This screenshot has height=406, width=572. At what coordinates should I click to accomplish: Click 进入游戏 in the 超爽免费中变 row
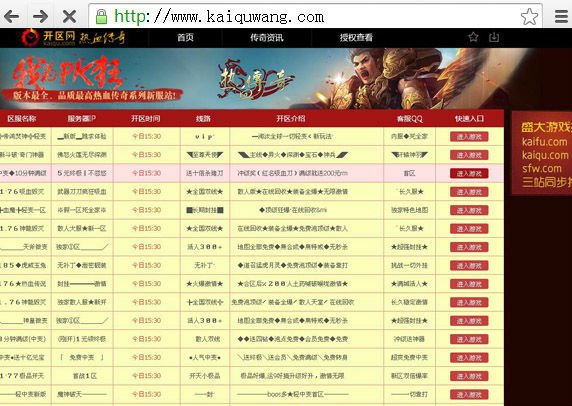(x=469, y=358)
